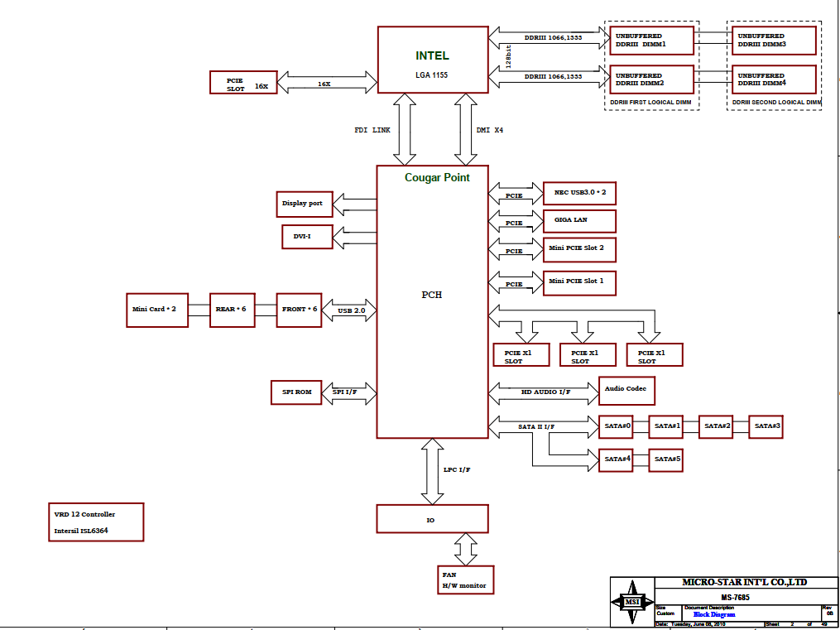Click the DMI X4 bidirectional arrow
Image resolution: width=840 pixels, height=630 pixels.
pos(465,128)
